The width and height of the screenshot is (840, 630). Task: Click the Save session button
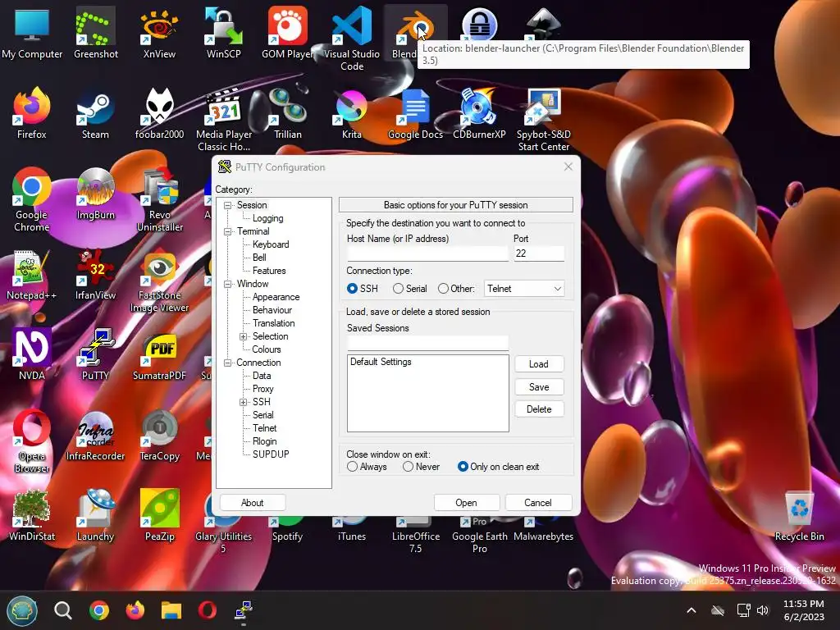(x=539, y=387)
